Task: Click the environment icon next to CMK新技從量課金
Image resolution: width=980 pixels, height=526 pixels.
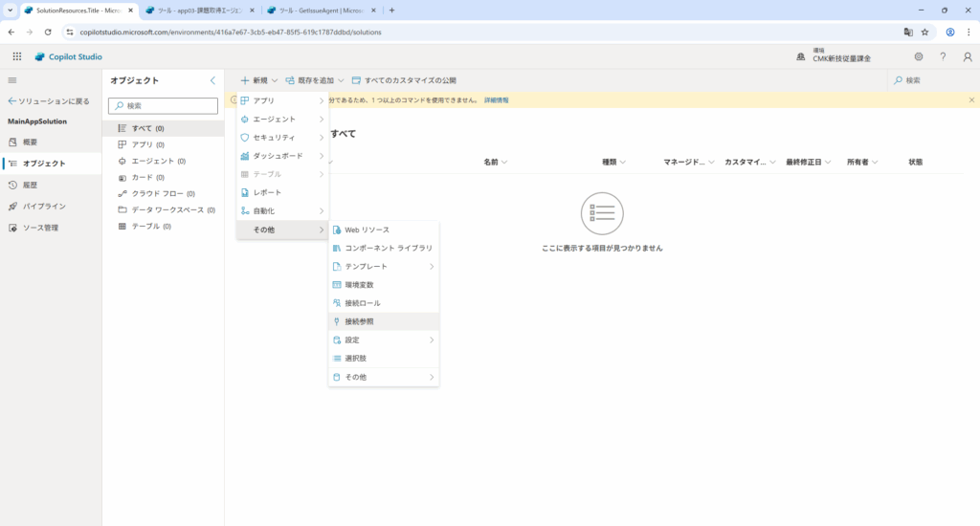Action: (801, 56)
